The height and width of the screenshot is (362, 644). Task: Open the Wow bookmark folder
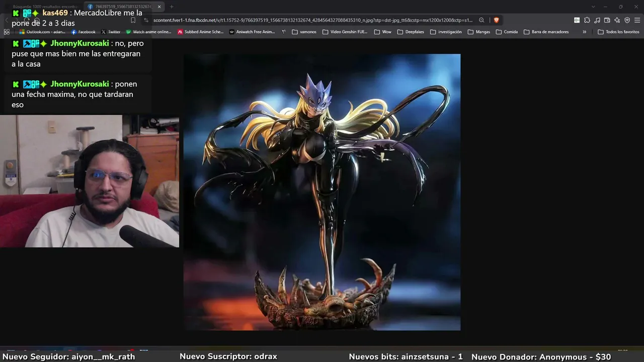pos(382,32)
